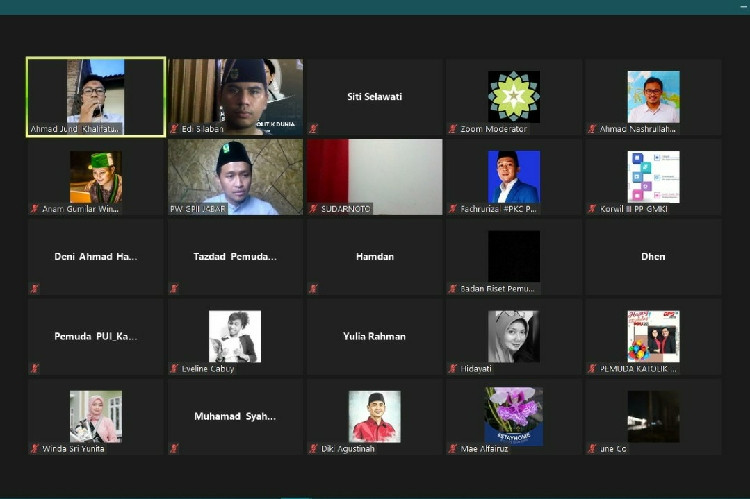Image resolution: width=750 pixels, height=499 pixels.
Task: Select Edi Silaban's video feed
Action: pos(235,96)
